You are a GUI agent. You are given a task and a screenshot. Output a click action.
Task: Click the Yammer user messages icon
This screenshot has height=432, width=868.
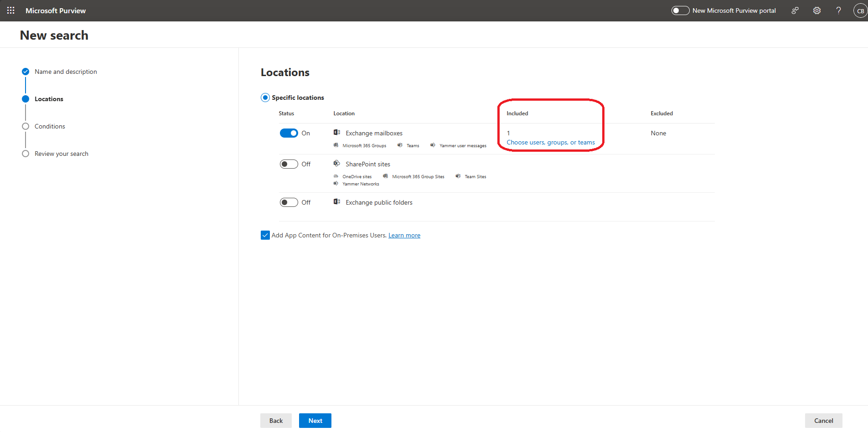(x=433, y=145)
